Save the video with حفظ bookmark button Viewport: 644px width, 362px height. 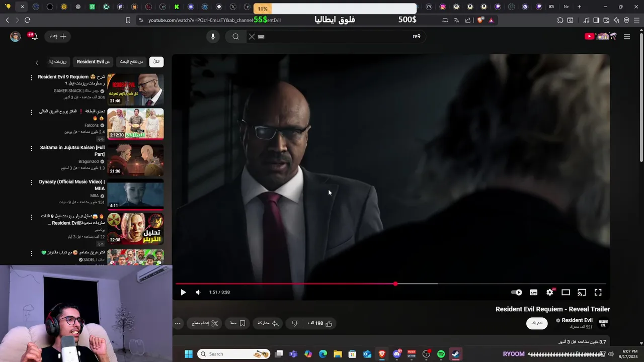point(237,323)
